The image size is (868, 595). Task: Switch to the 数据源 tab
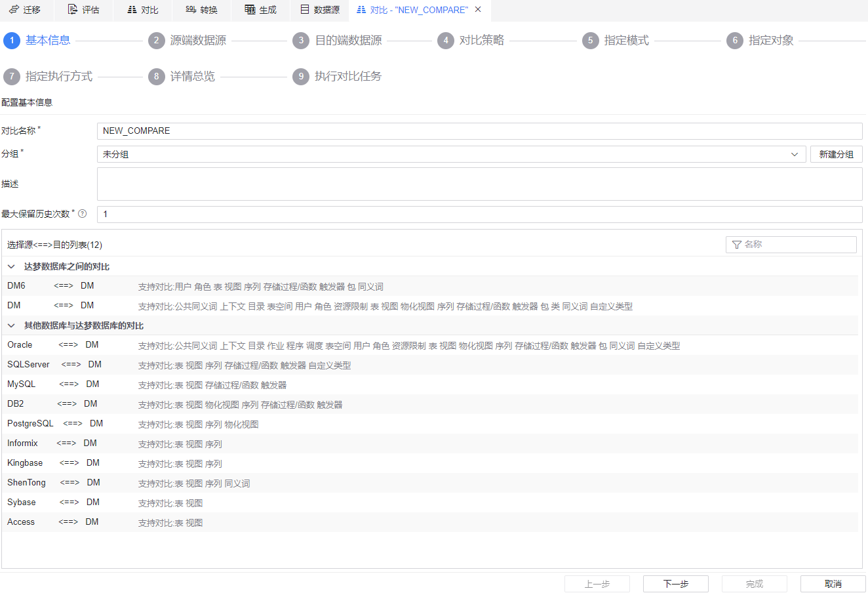click(x=320, y=10)
